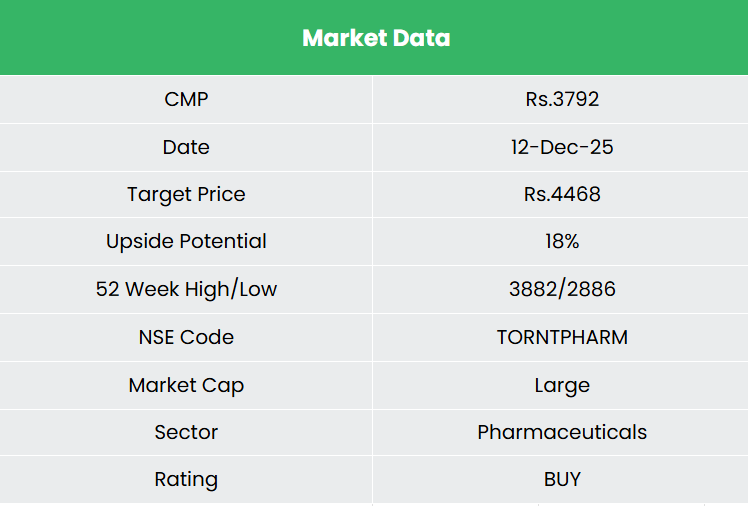Click the Large market cap value
Image resolution: width=748 pixels, height=506 pixels.
click(562, 385)
